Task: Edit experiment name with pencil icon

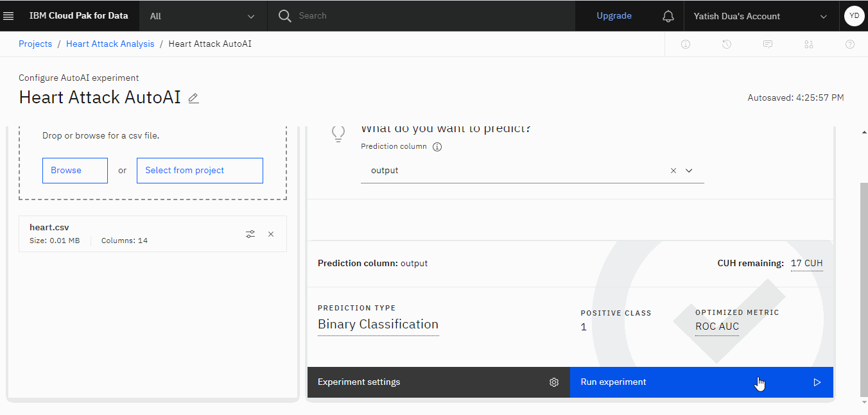Action: 193,98
